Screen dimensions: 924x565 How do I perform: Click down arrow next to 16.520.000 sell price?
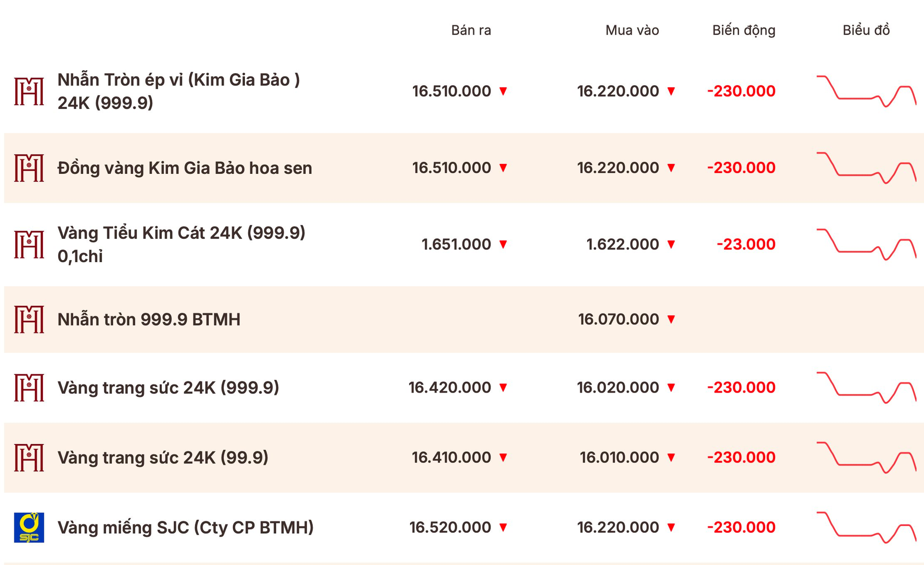tap(503, 527)
